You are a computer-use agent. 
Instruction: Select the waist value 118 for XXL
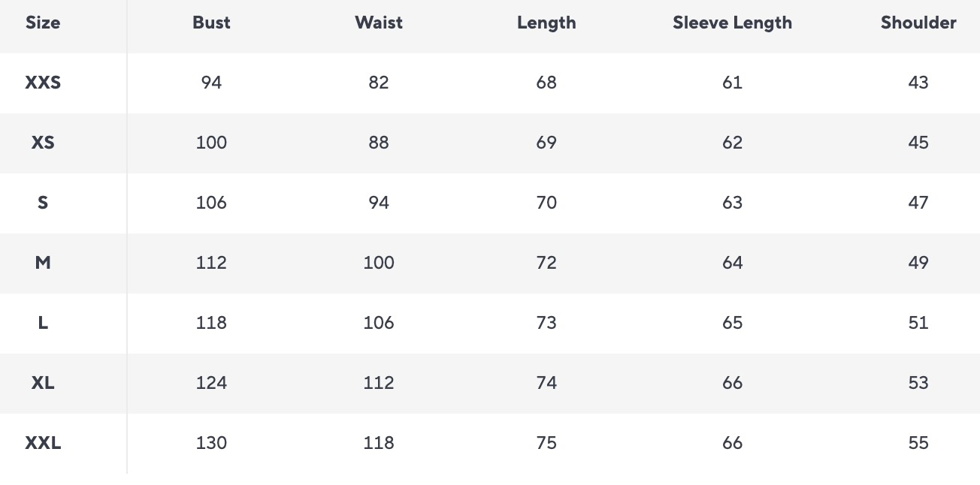pyautogui.click(x=379, y=443)
